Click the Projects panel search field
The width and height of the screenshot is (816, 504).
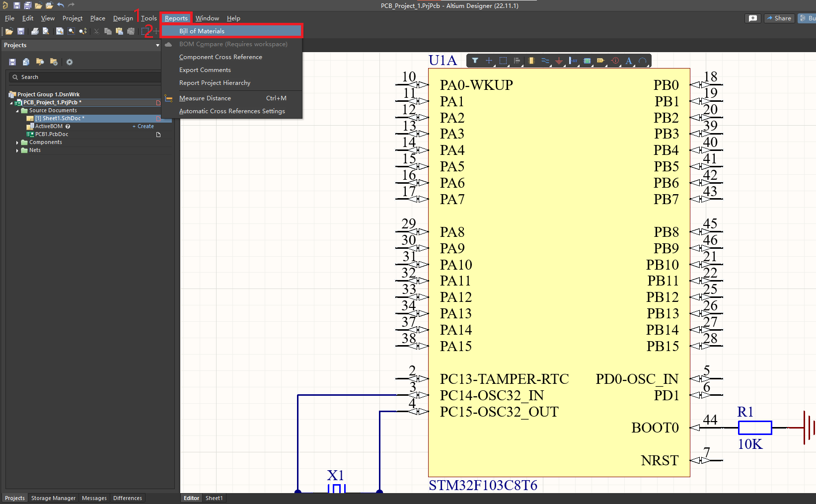[x=84, y=77]
